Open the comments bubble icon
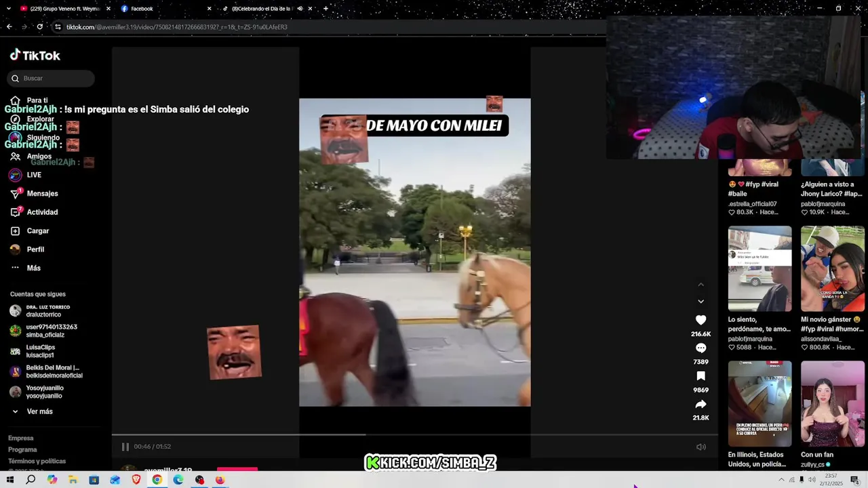The height and width of the screenshot is (488, 868). coord(701,348)
